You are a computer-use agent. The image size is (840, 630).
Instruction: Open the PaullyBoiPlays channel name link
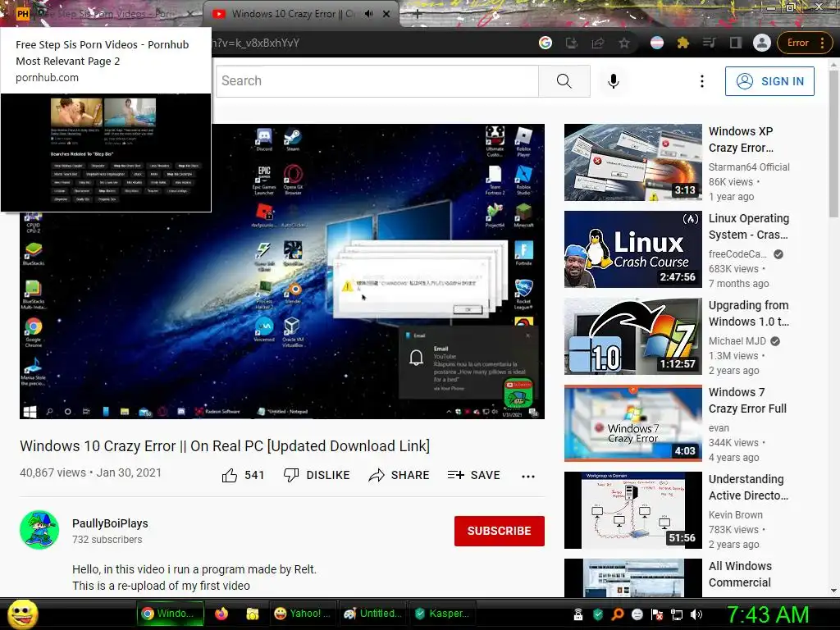tap(111, 523)
